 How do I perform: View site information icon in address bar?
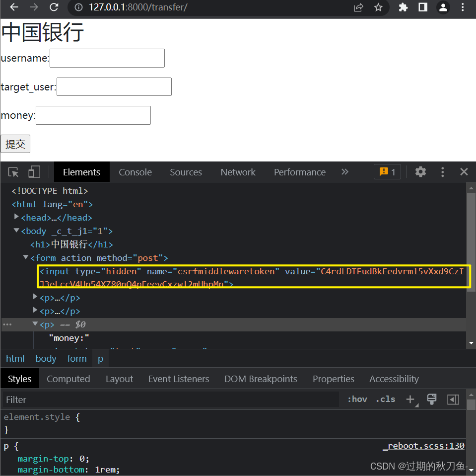click(78, 7)
